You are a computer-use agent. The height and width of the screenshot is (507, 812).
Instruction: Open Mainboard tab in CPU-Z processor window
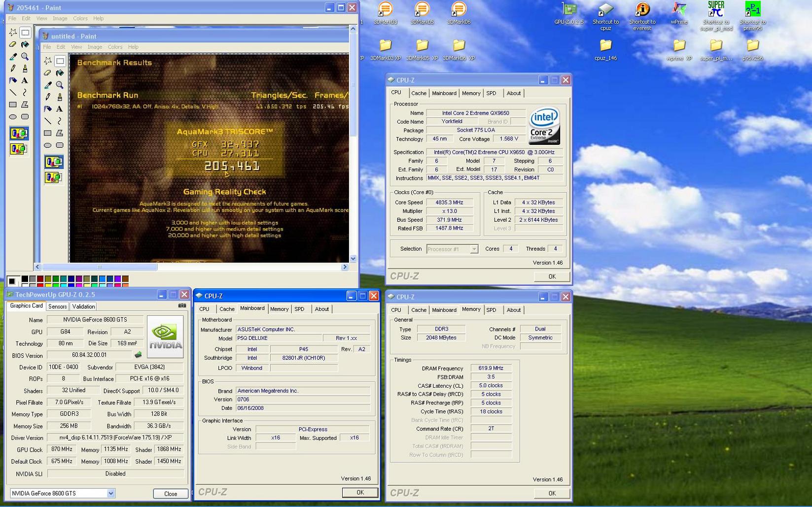click(444, 94)
